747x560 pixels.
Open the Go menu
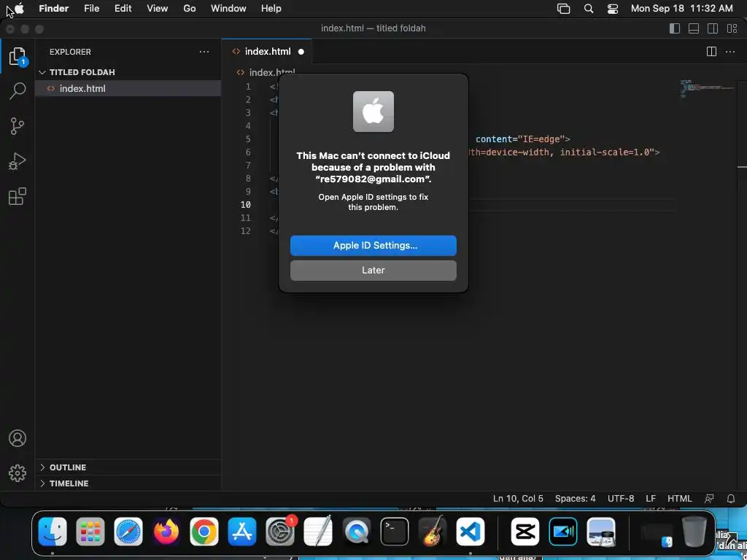click(x=190, y=9)
